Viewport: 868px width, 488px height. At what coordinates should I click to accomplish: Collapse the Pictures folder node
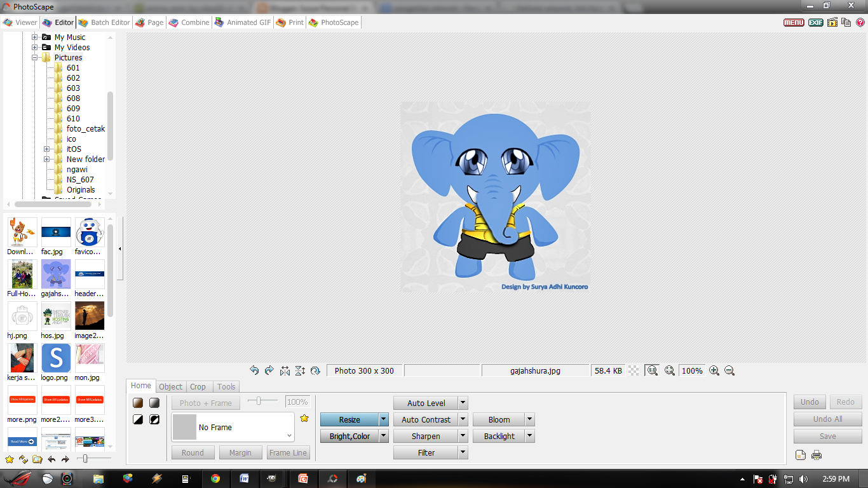(x=35, y=57)
